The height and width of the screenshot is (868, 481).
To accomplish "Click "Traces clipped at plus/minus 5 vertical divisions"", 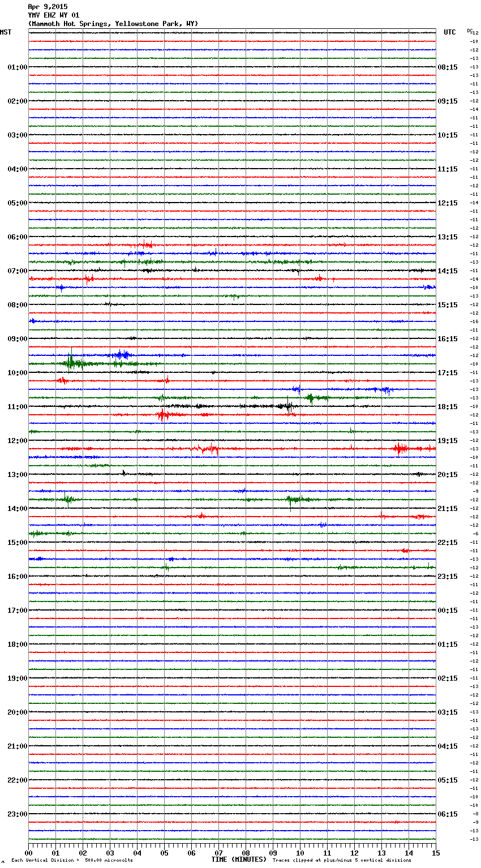I will click(342, 860).
